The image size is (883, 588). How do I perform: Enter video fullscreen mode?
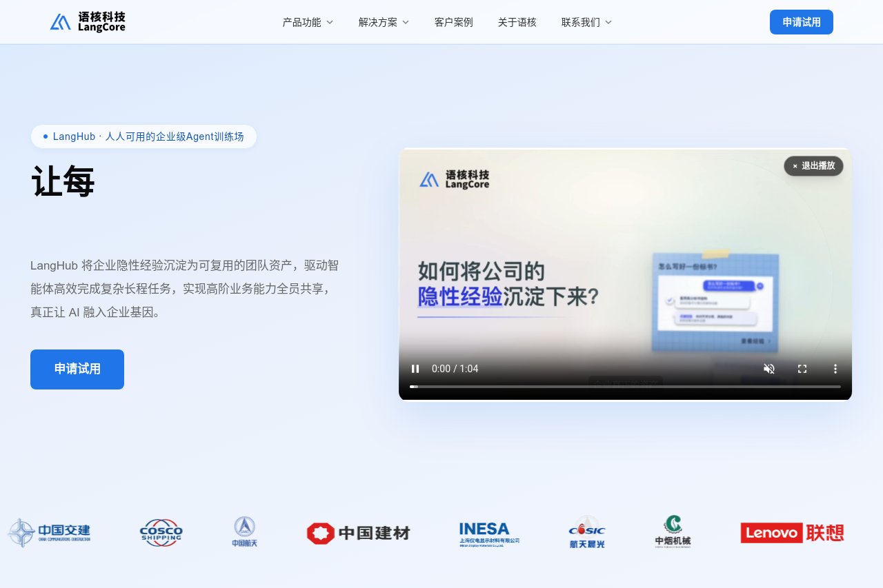[x=802, y=369]
